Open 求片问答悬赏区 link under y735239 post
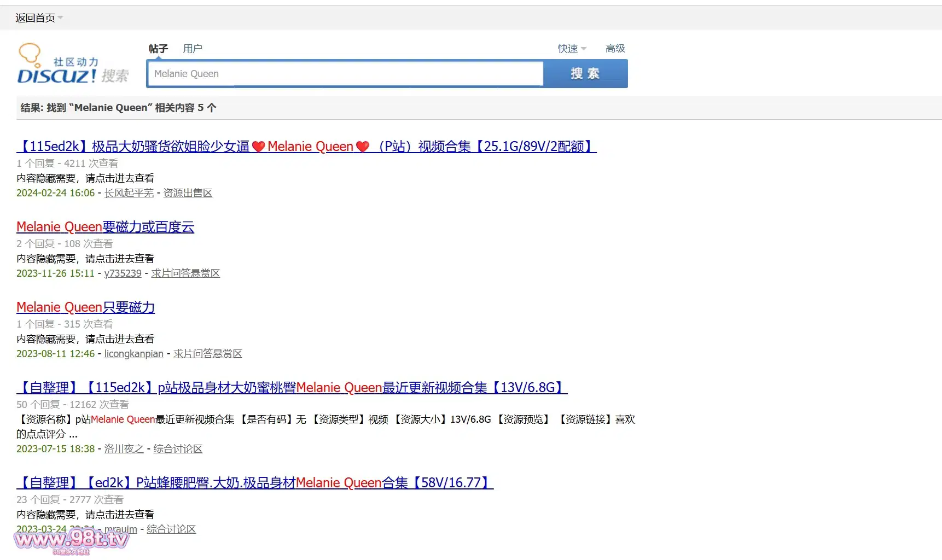Screen dimensions: 942x560 (185, 273)
